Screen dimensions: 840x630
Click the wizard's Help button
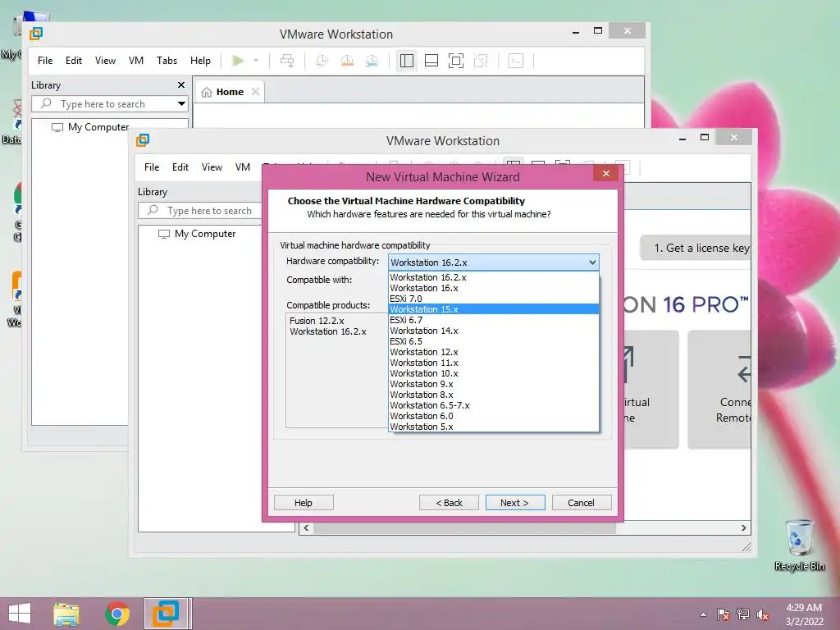click(304, 503)
